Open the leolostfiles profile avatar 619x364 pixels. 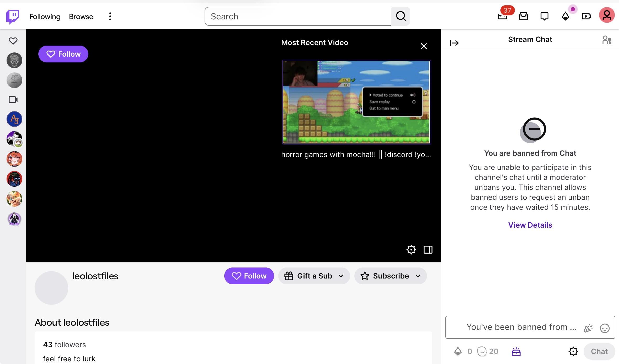[x=51, y=288]
